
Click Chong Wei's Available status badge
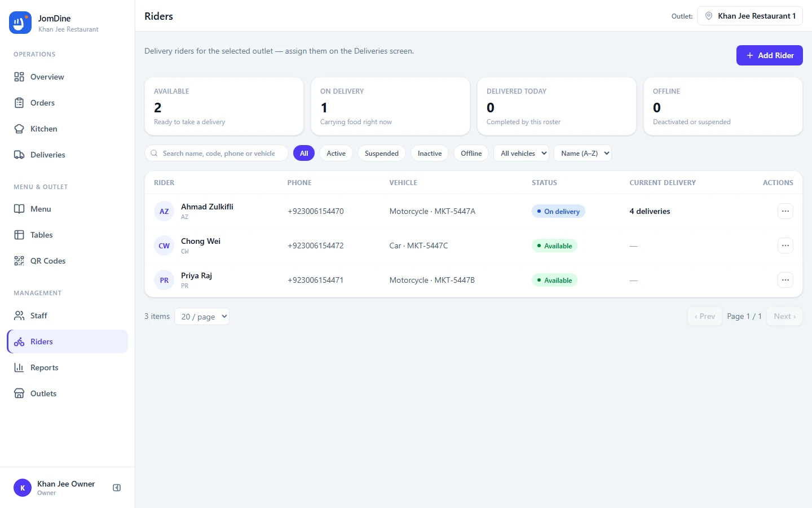pyautogui.click(x=554, y=246)
